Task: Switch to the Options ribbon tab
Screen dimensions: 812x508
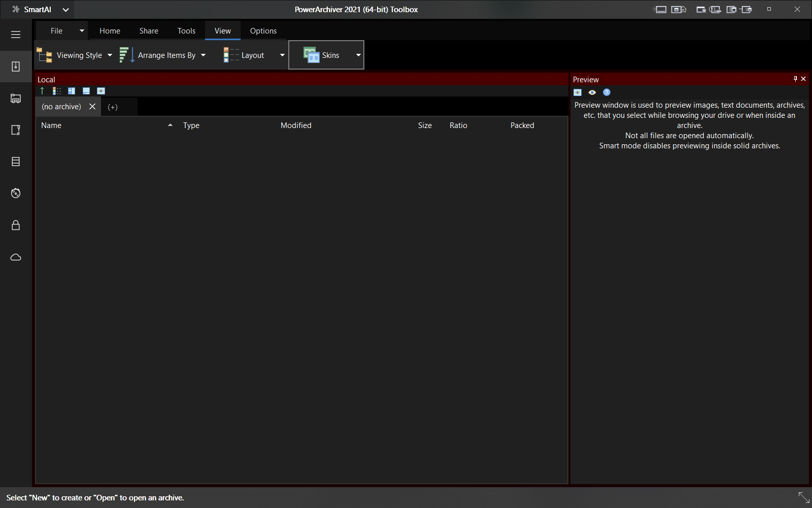Action: pyautogui.click(x=263, y=31)
